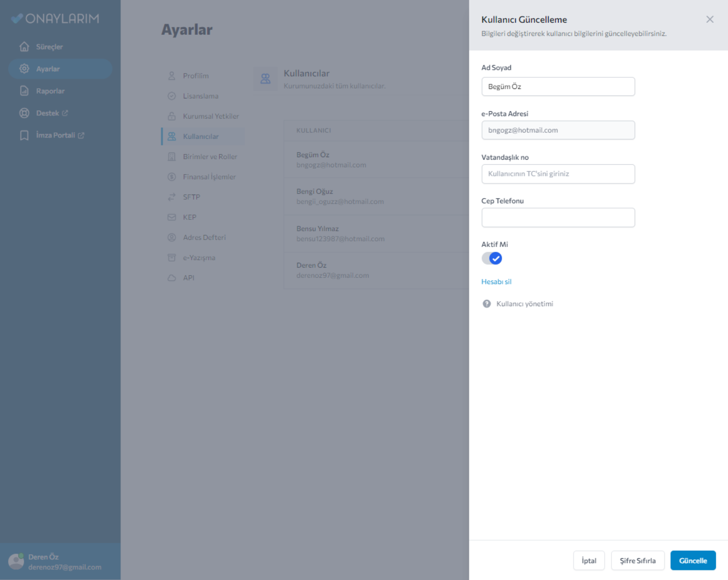Viewport: 728px width, 580px height.
Task: Click the Raporlar document icon
Action: tap(24, 91)
